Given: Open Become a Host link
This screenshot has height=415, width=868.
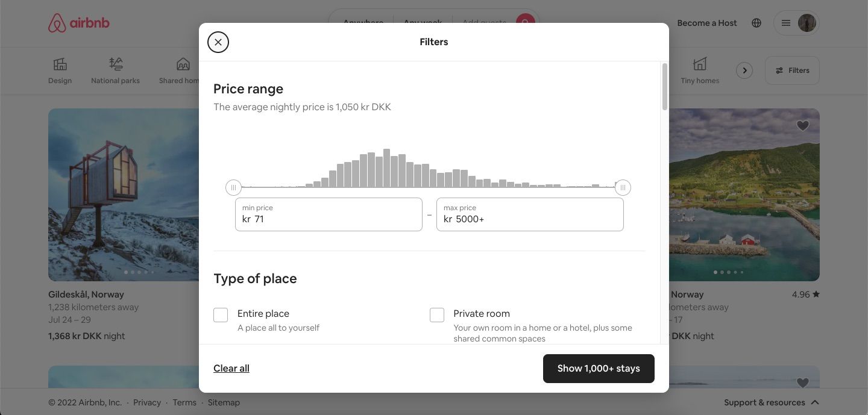Looking at the screenshot, I should click(707, 23).
